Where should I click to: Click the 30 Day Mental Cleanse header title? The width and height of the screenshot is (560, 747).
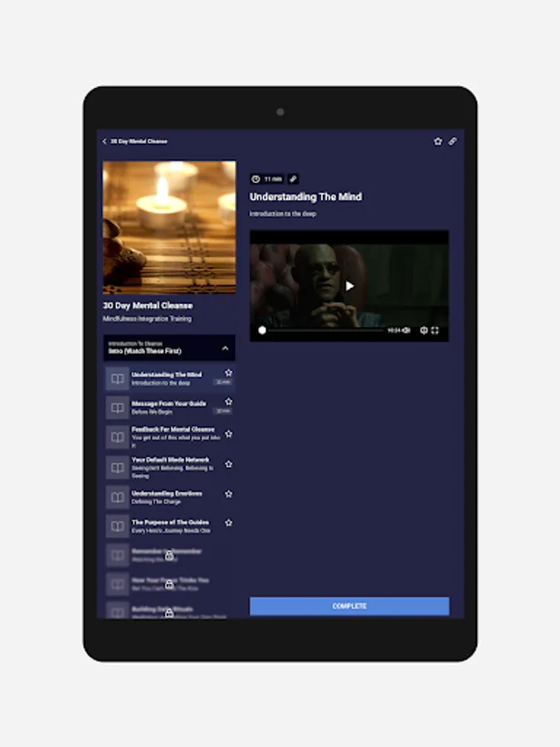139,141
